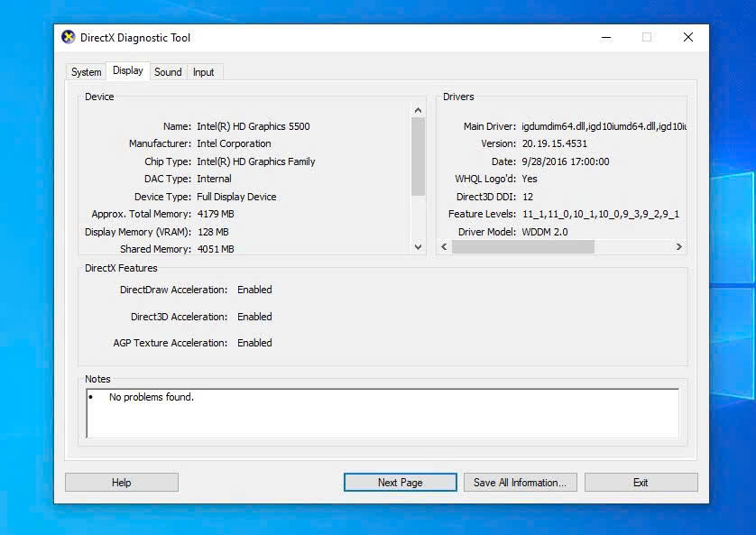Click the Intel(R) HD Graphics 5500 name value

[253, 126]
